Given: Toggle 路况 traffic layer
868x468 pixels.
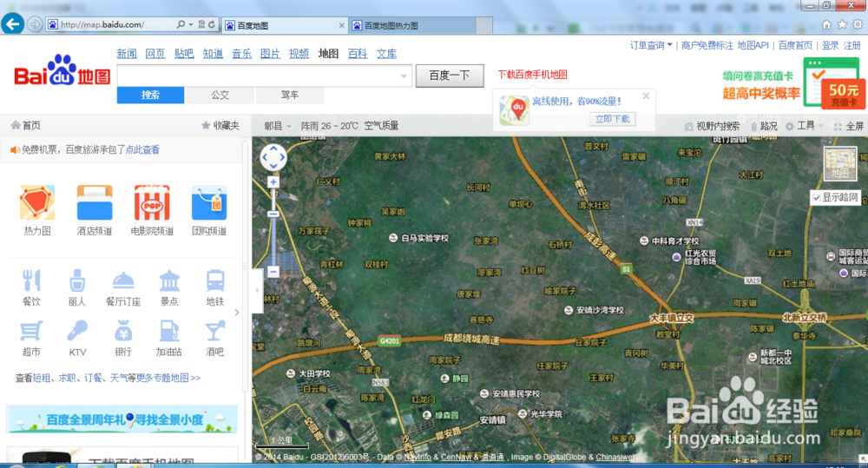Looking at the screenshot, I should [764, 126].
